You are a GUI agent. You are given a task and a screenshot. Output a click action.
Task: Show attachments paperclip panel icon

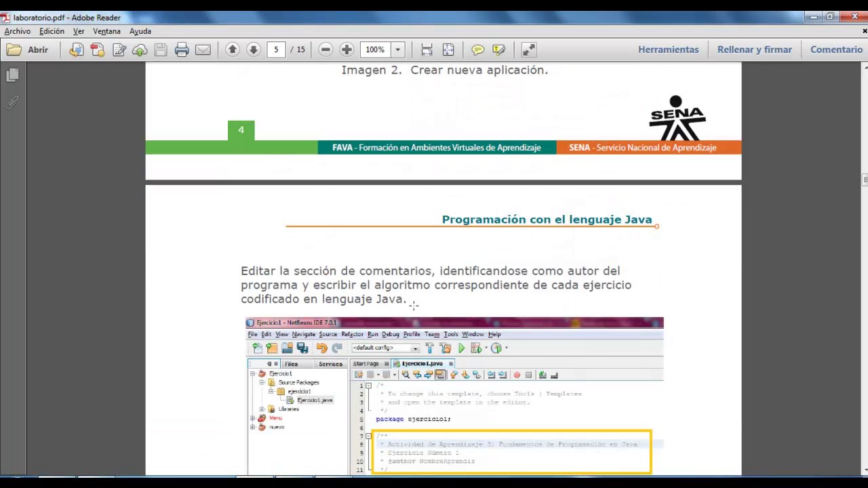click(x=12, y=102)
